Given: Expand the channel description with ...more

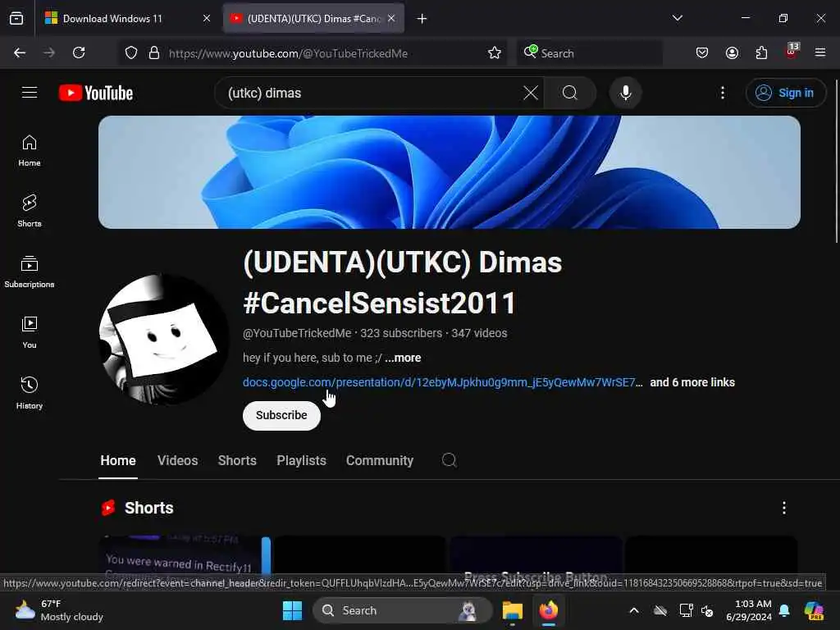Looking at the screenshot, I should 403,358.
